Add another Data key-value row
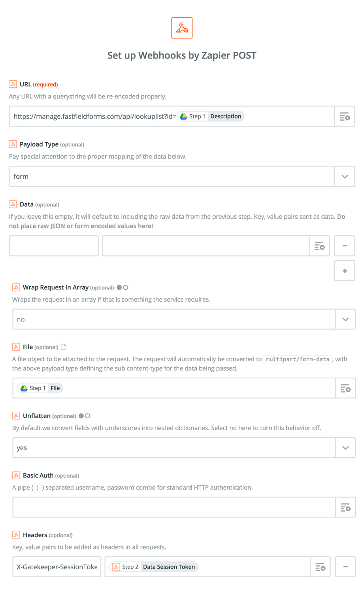This screenshot has height=597, width=364. (x=345, y=271)
